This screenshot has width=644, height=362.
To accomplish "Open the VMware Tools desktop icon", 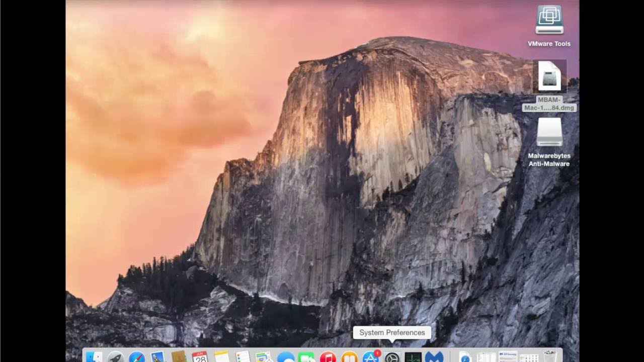I will pyautogui.click(x=549, y=20).
